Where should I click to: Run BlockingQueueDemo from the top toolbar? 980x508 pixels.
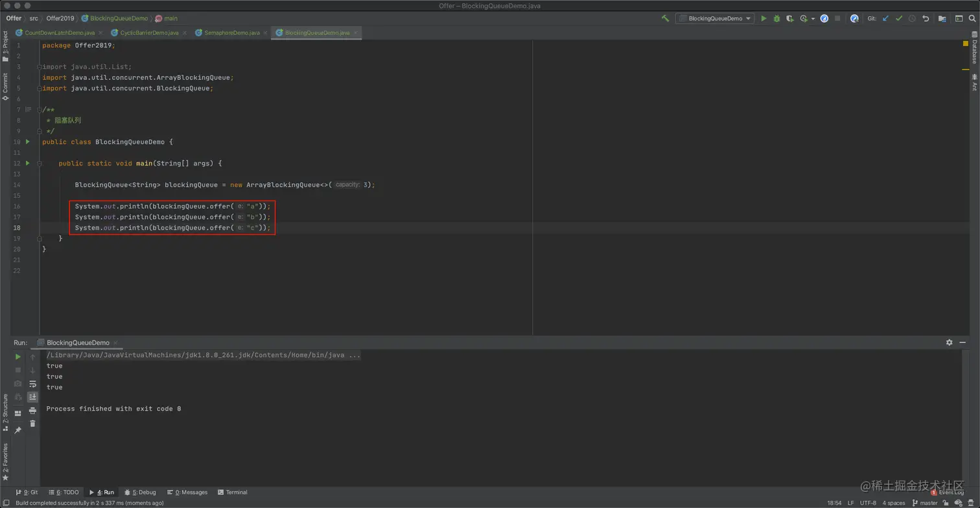(x=764, y=19)
